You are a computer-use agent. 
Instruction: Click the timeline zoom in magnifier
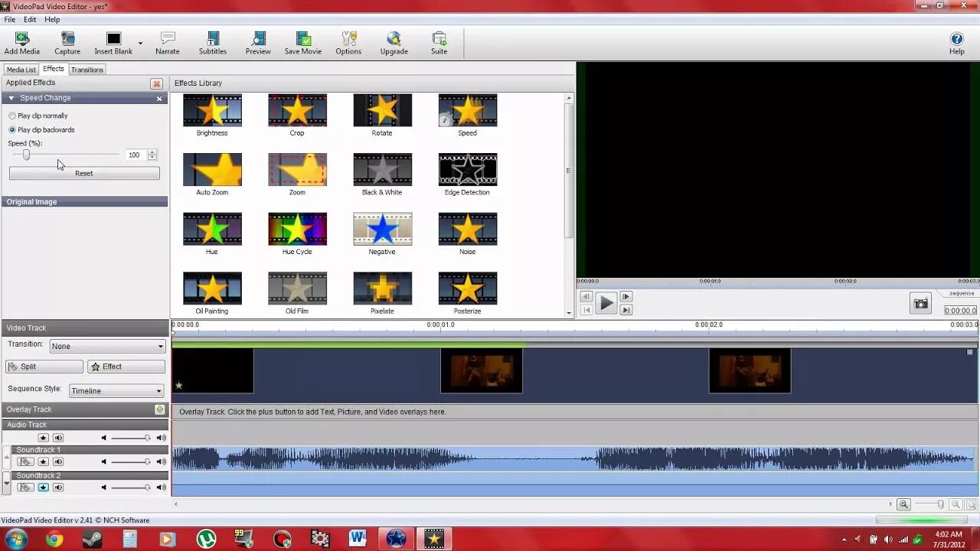click(904, 504)
